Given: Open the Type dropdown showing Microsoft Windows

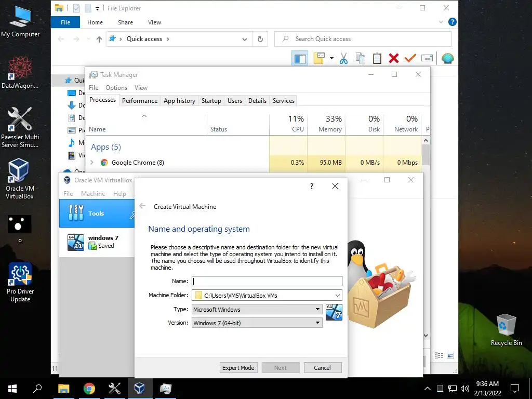Looking at the screenshot, I should (257, 309).
